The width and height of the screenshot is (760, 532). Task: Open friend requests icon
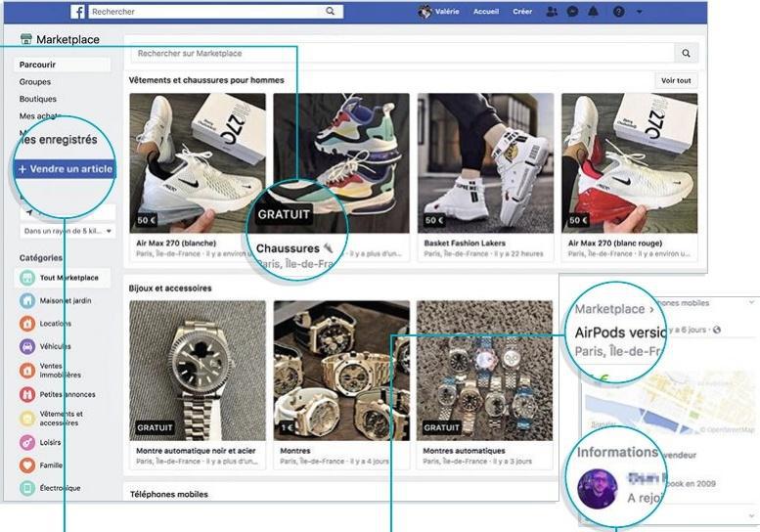pyautogui.click(x=552, y=12)
